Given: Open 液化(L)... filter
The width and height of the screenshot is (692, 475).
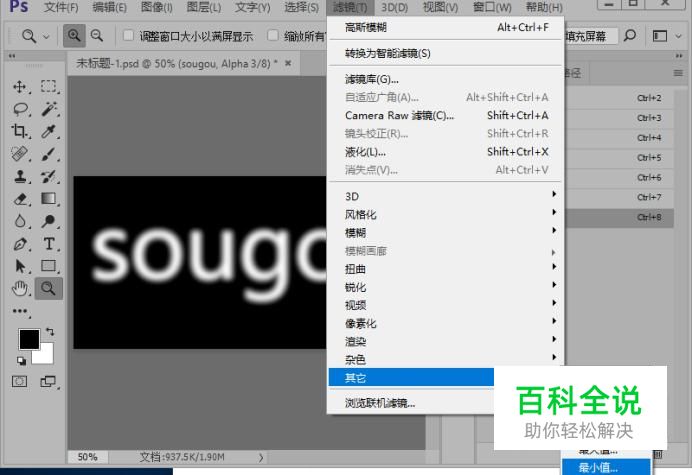Looking at the screenshot, I should click(x=445, y=152).
